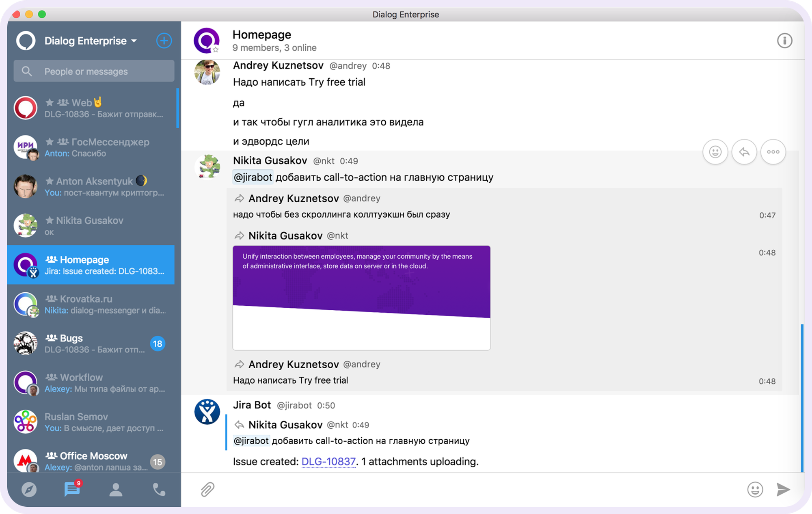The width and height of the screenshot is (812, 514).
Task: Open the Contacts person tab
Action: tap(116, 490)
